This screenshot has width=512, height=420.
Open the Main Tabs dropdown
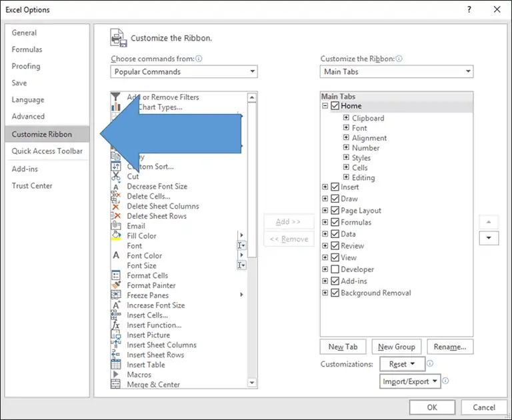pos(397,71)
